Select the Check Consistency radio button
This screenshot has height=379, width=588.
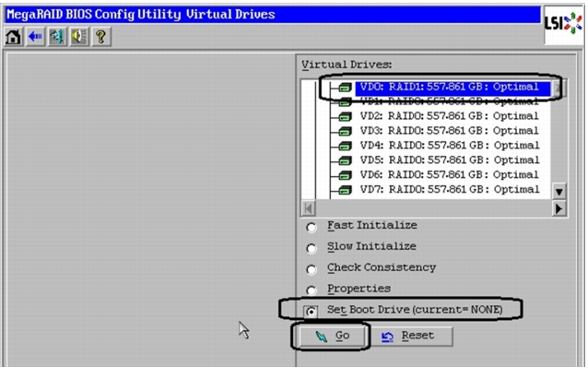point(311,269)
